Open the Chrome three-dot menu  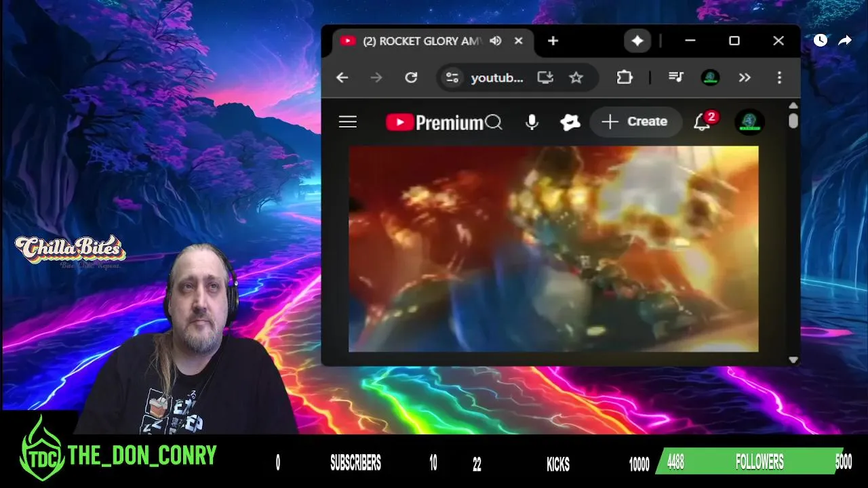tap(779, 78)
